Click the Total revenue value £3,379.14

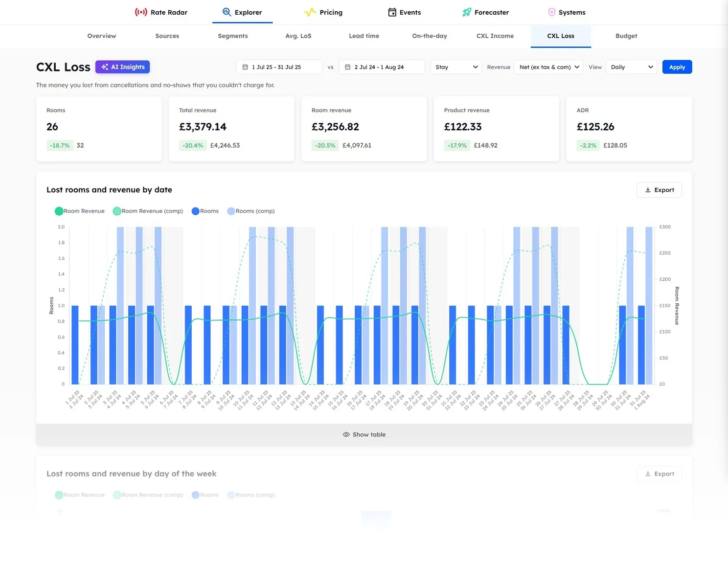203,127
